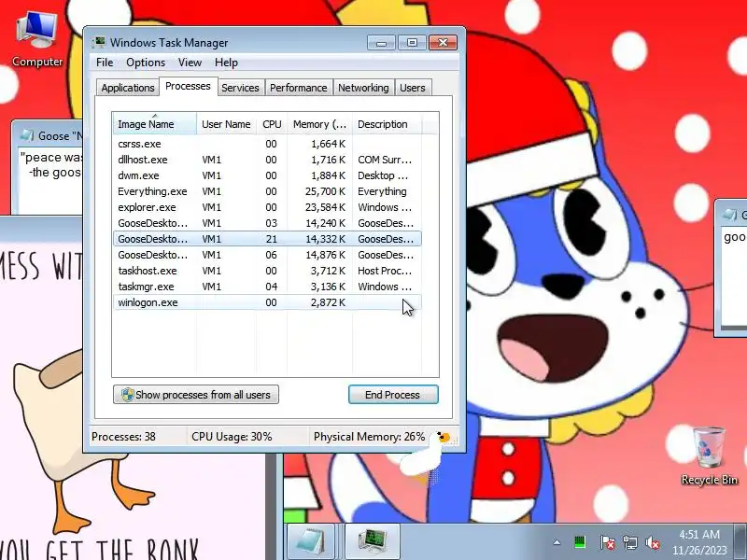Click the 23,584 K memory value

(325, 207)
